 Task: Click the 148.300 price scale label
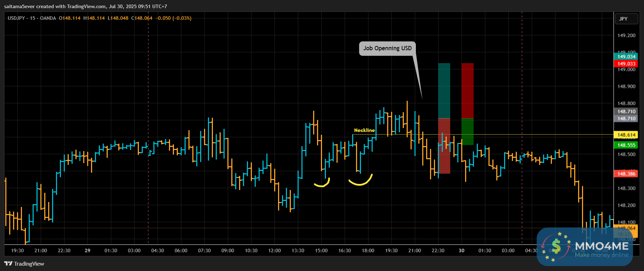pos(626,188)
